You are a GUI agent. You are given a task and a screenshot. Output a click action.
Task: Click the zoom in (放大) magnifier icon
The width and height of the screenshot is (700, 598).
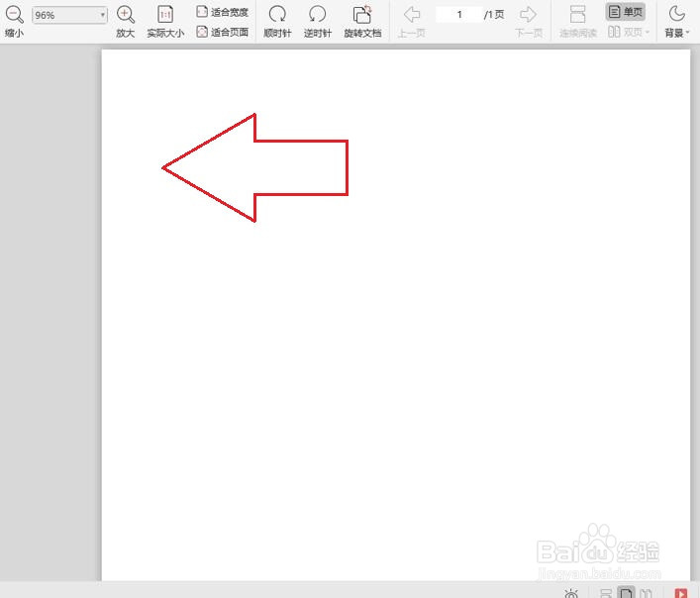[126, 15]
